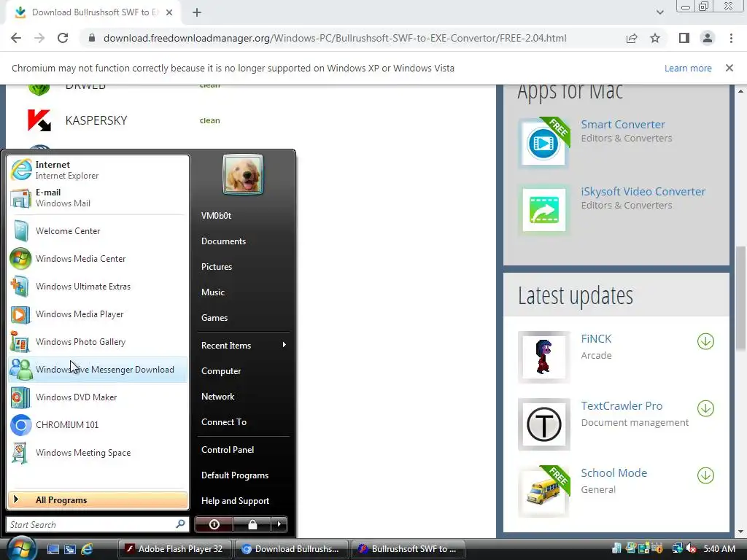Open Chromium three-dot menu
Image resolution: width=747 pixels, height=560 pixels.
pos(731,38)
